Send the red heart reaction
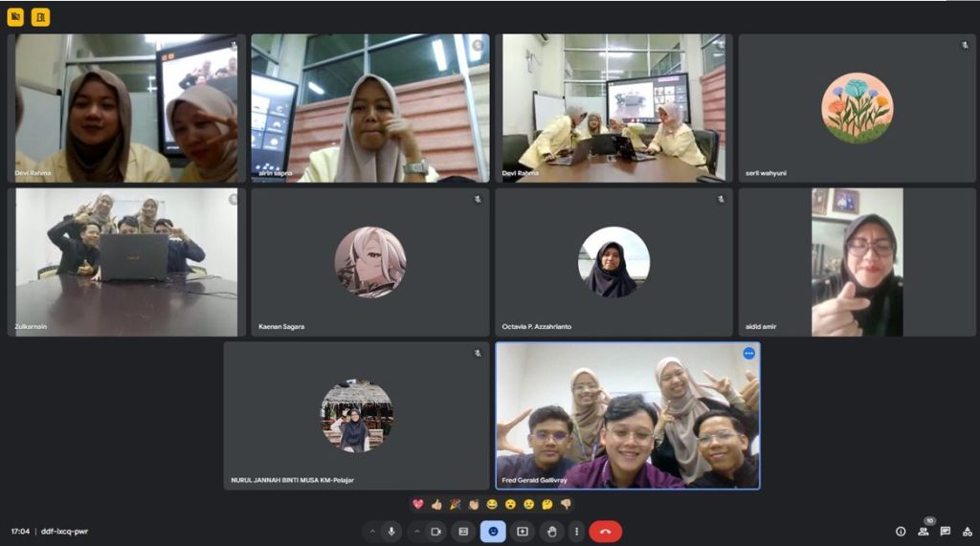 [x=418, y=504]
